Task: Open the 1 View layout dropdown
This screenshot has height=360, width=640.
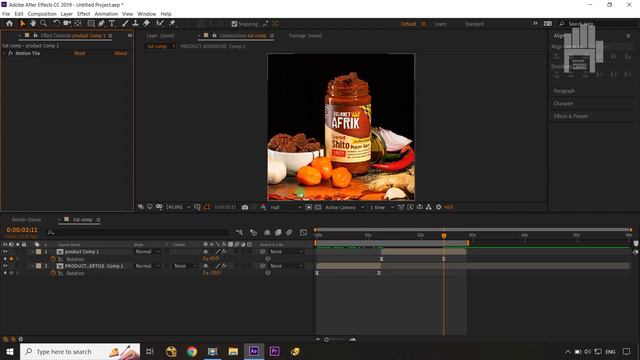Action: pos(381,207)
